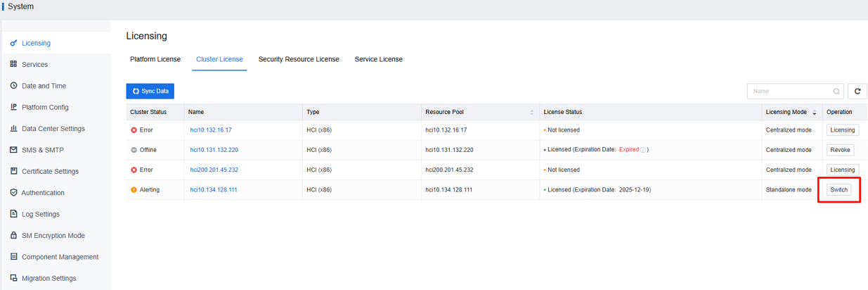Sort by the Resource Pool column arrows

coord(531,113)
